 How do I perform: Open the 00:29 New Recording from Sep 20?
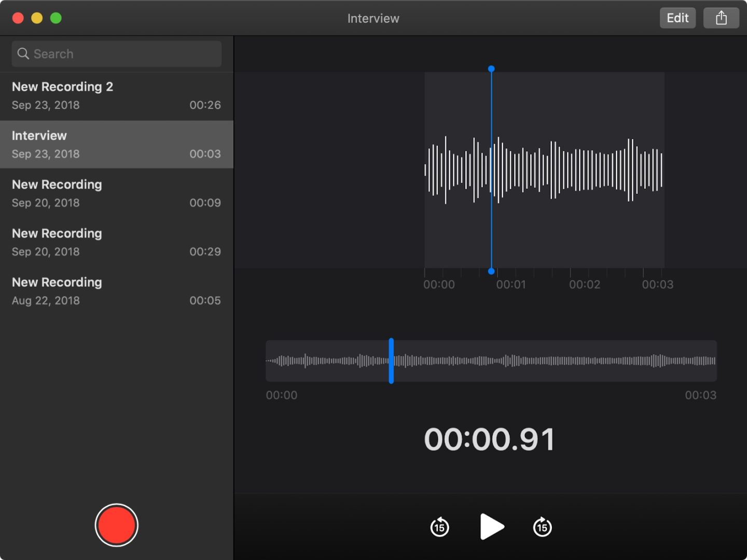(116, 242)
